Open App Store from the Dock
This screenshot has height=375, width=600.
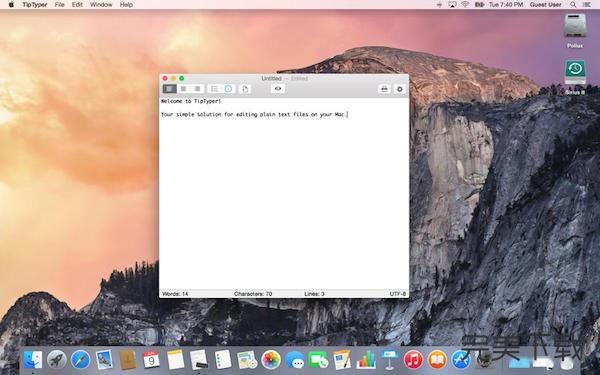click(461, 360)
